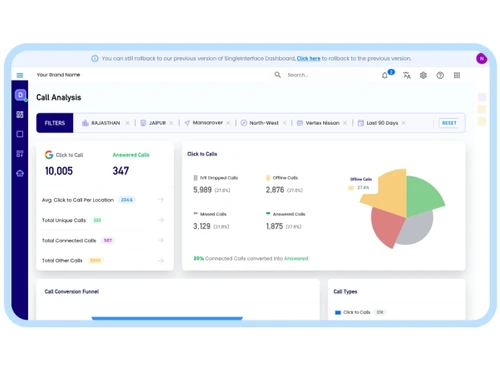The width and height of the screenshot is (500, 375).
Task: Remove the North-West filter
Action: pyautogui.click(x=284, y=123)
